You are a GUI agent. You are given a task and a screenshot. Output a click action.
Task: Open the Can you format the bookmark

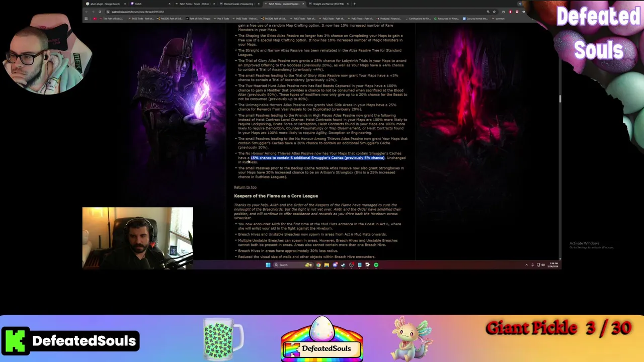click(x=475, y=19)
